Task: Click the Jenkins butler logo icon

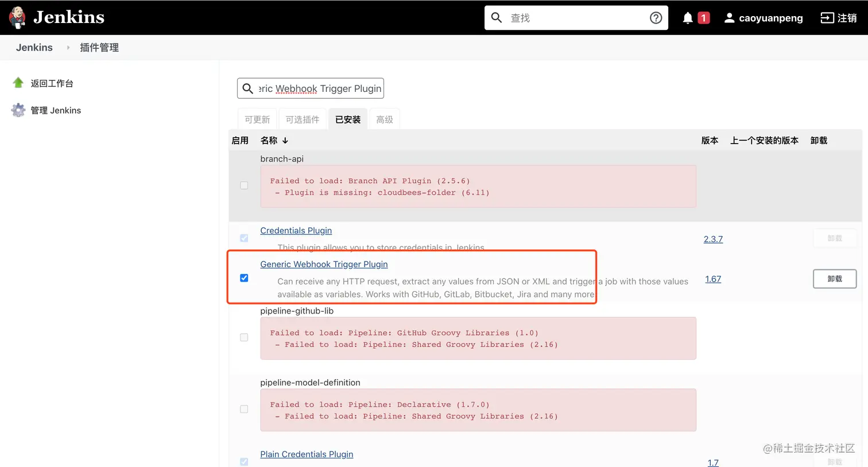Action: [18, 18]
